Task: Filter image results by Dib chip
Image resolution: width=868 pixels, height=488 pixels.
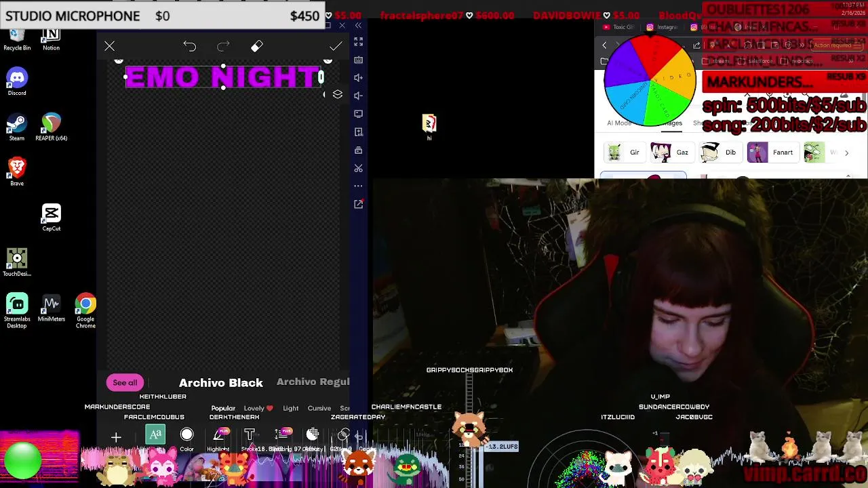Action: tap(719, 152)
